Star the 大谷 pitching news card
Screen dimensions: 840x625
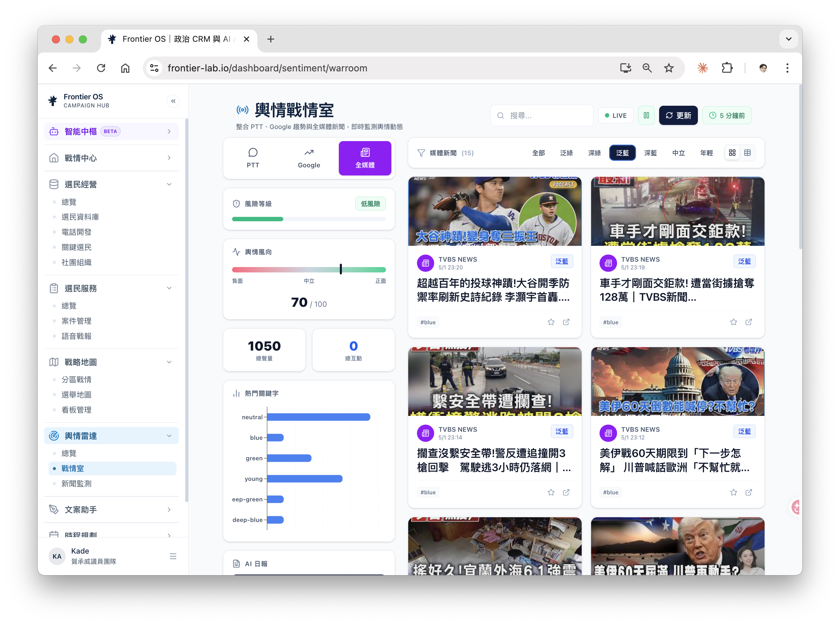point(551,322)
